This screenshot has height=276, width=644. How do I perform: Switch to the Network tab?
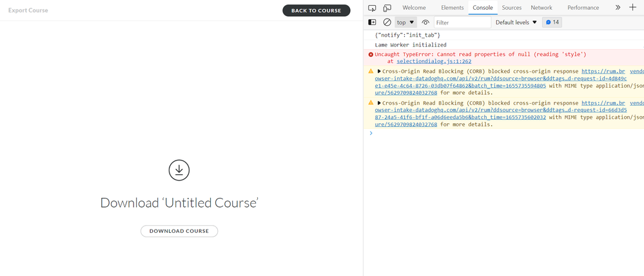tap(542, 7)
